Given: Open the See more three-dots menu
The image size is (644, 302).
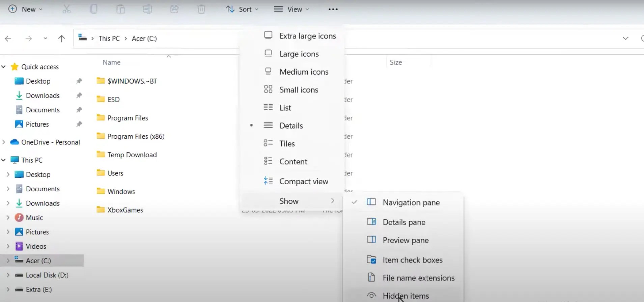Looking at the screenshot, I should (333, 9).
